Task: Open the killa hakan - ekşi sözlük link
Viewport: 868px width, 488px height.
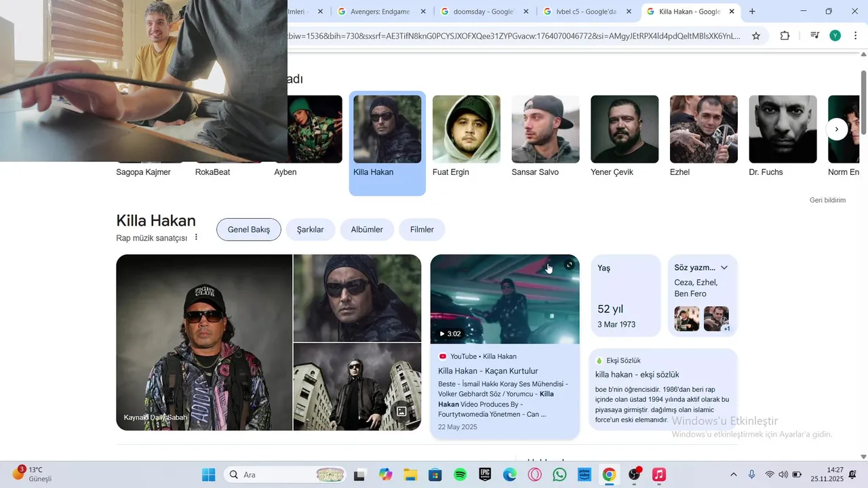Action: pos(637,375)
